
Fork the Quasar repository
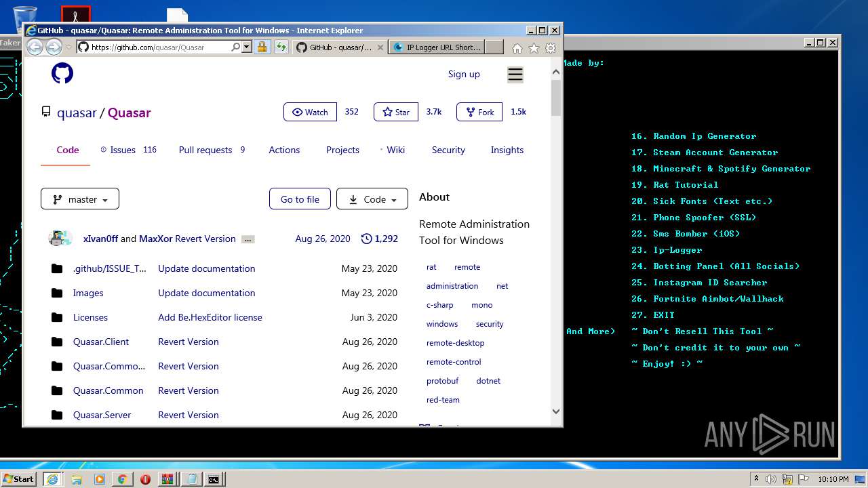[x=479, y=112]
